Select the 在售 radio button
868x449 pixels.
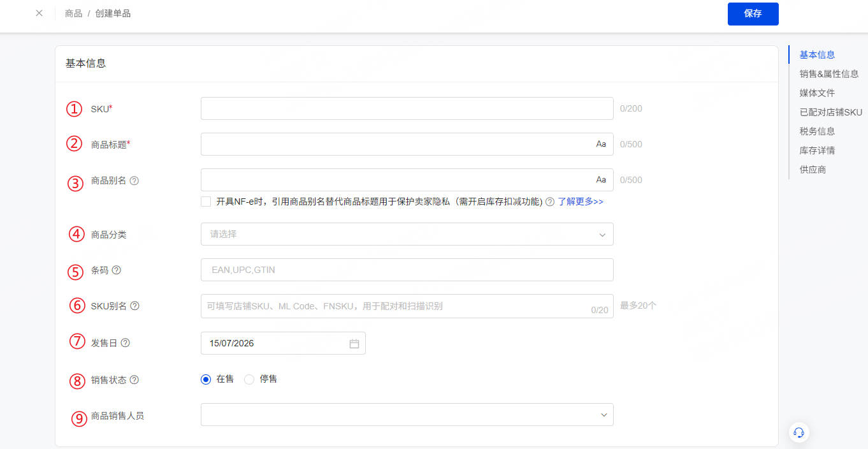point(206,379)
